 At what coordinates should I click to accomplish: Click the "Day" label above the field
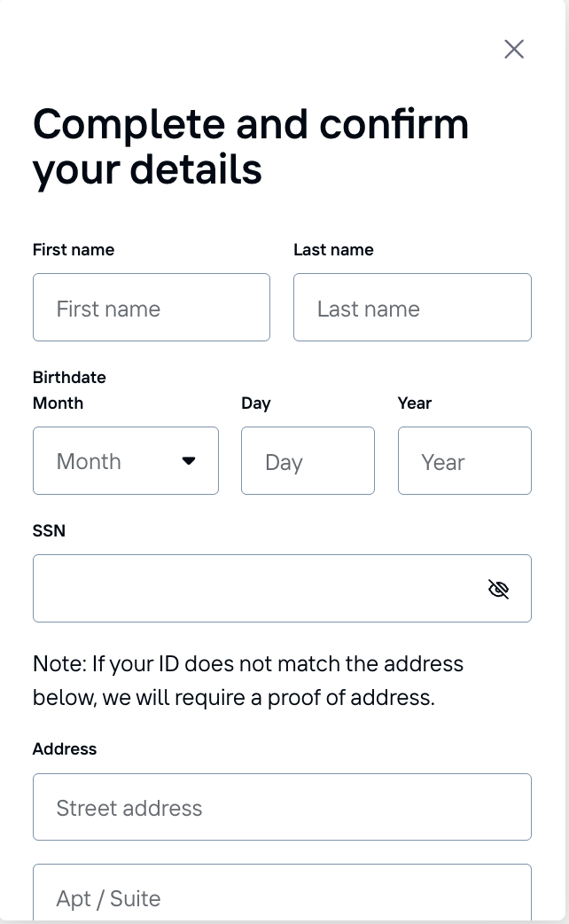255,403
